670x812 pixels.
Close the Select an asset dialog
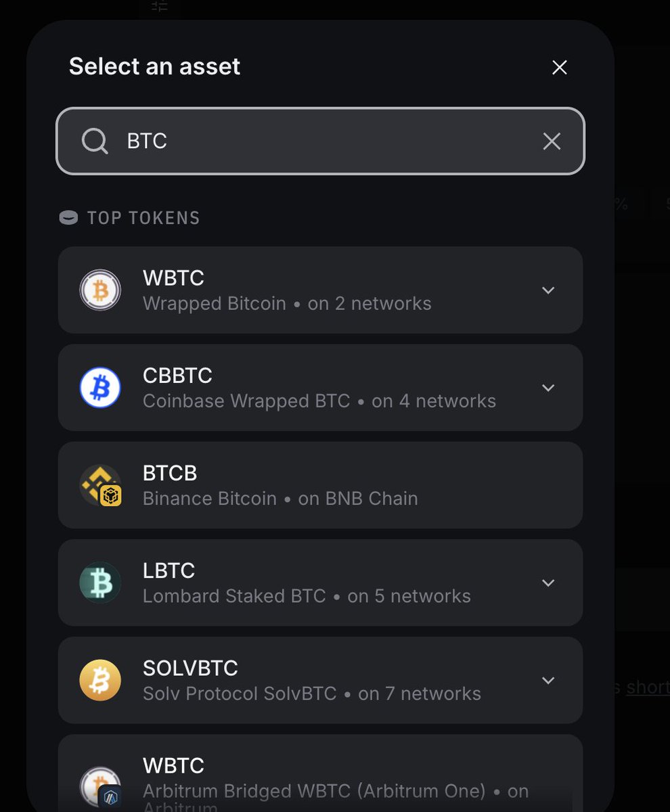(x=559, y=68)
